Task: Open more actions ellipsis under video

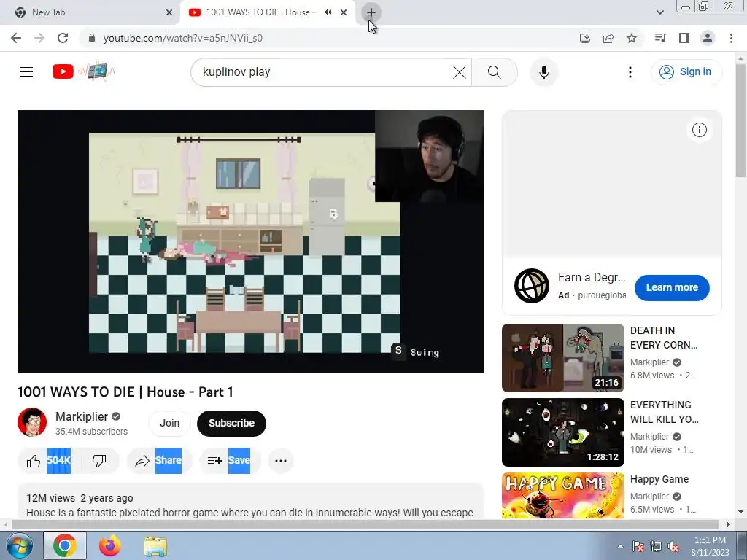Action: pos(281,461)
